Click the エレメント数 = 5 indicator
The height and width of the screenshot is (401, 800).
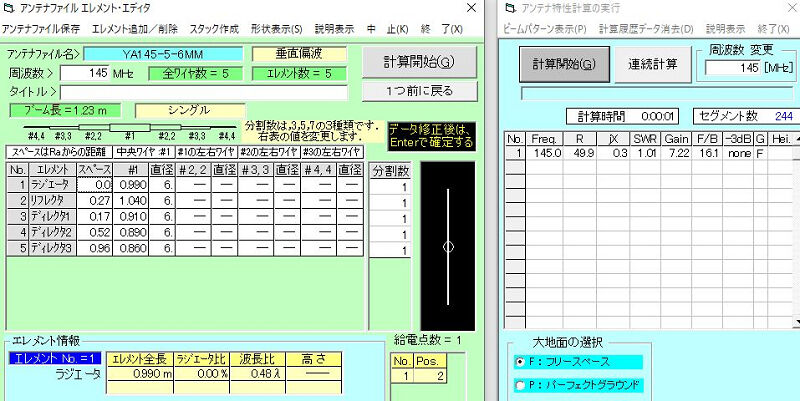click(x=299, y=73)
